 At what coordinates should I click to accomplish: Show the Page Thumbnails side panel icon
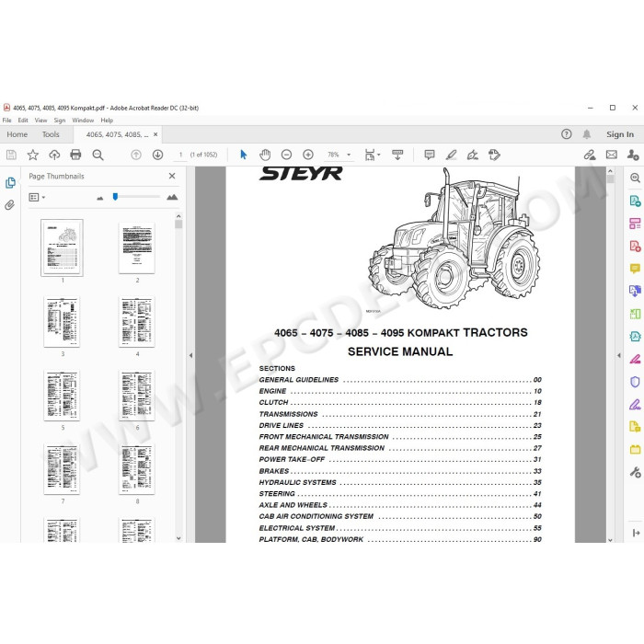coord(10,183)
